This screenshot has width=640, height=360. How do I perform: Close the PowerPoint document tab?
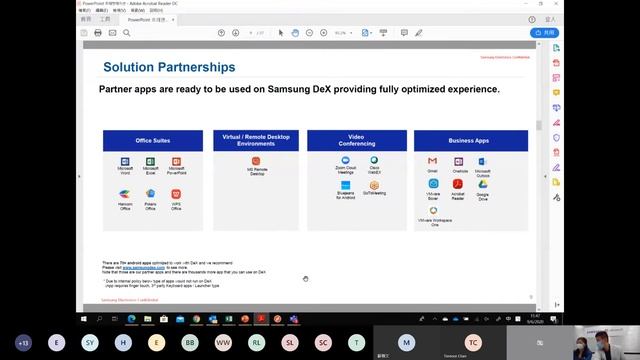(173, 20)
